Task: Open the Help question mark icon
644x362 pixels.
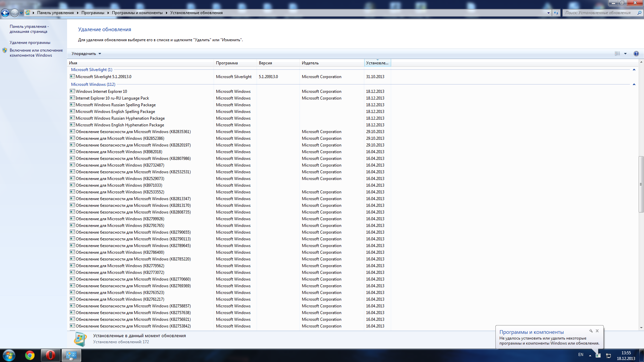Action: (636, 54)
